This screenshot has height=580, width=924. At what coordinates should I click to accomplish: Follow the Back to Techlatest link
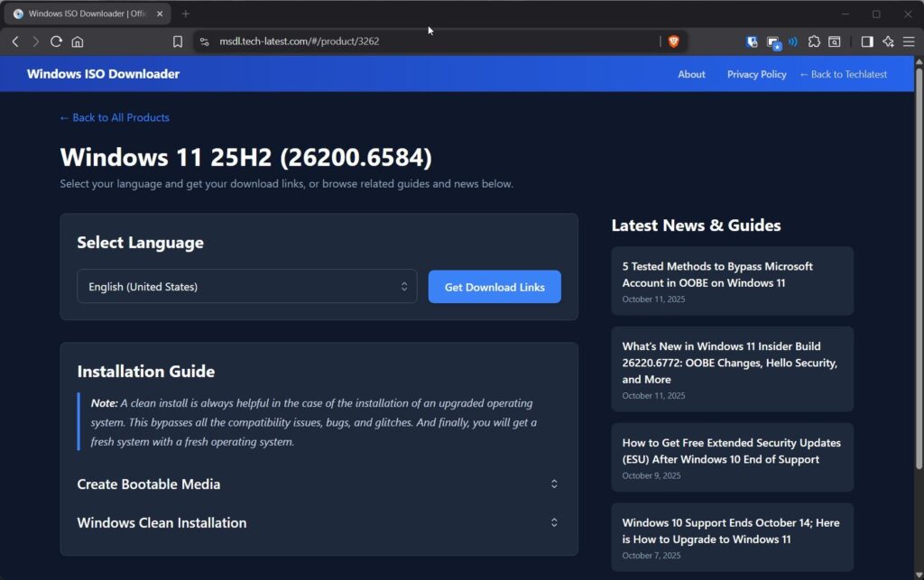click(844, 74)
